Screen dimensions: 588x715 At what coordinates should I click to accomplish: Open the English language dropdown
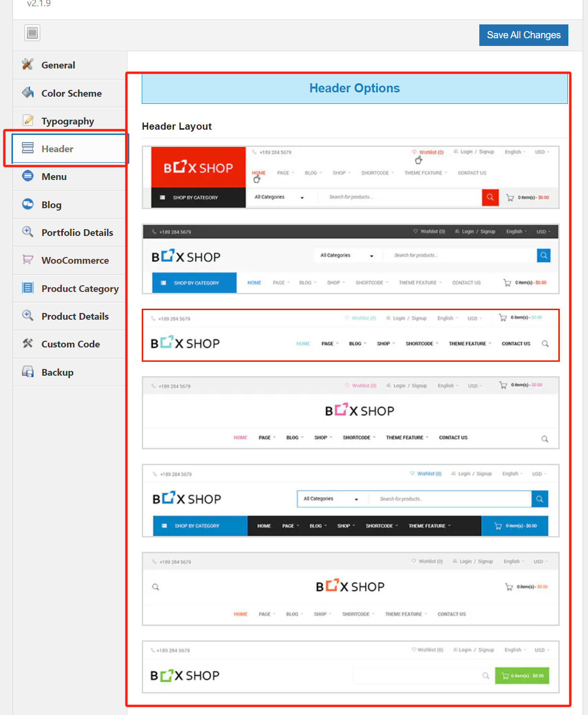[514, 152]
